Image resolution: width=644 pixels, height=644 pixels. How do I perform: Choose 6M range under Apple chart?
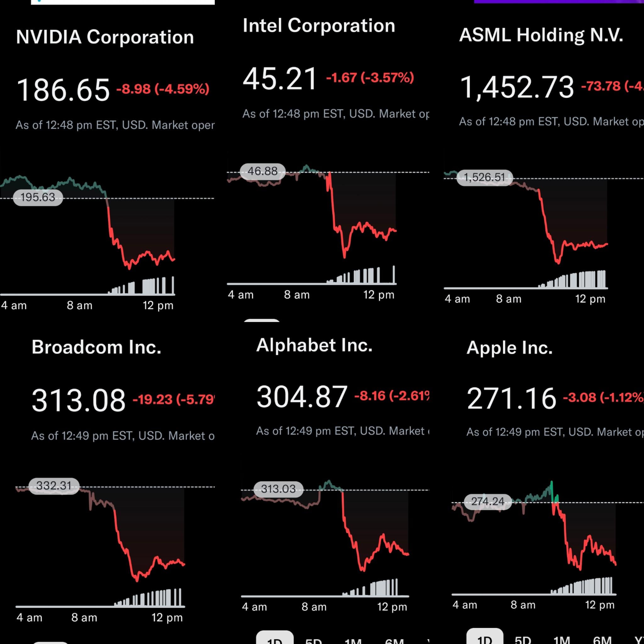click(602, 639)
